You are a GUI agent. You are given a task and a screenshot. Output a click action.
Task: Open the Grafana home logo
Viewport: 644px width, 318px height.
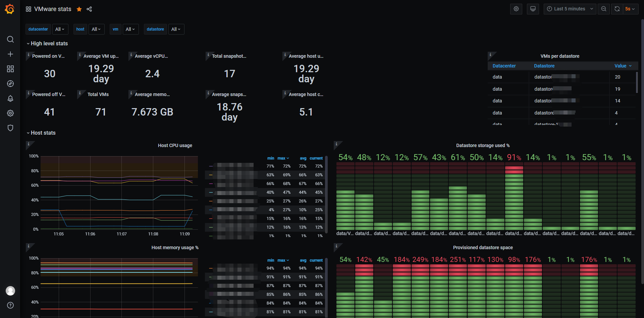pyautogui.click(x=10, y=9)
